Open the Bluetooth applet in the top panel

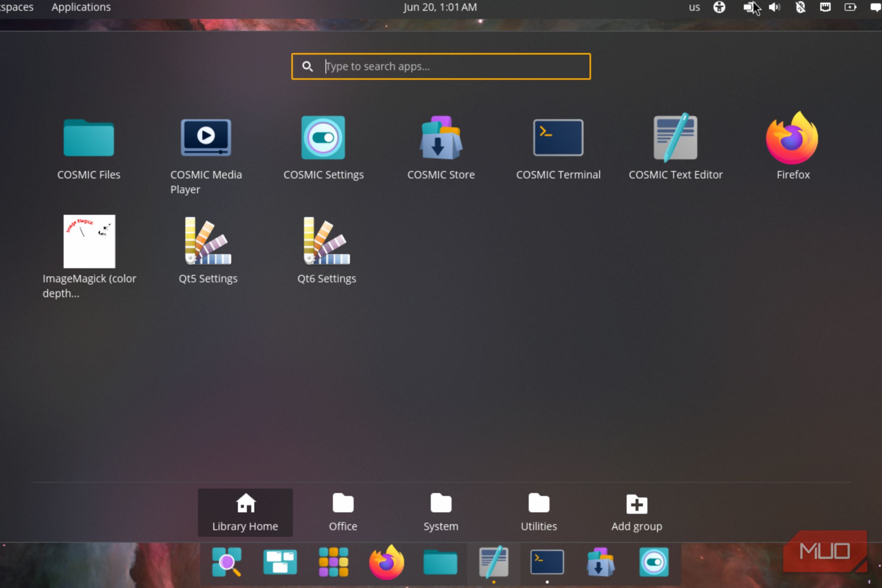tap(801, 7)
